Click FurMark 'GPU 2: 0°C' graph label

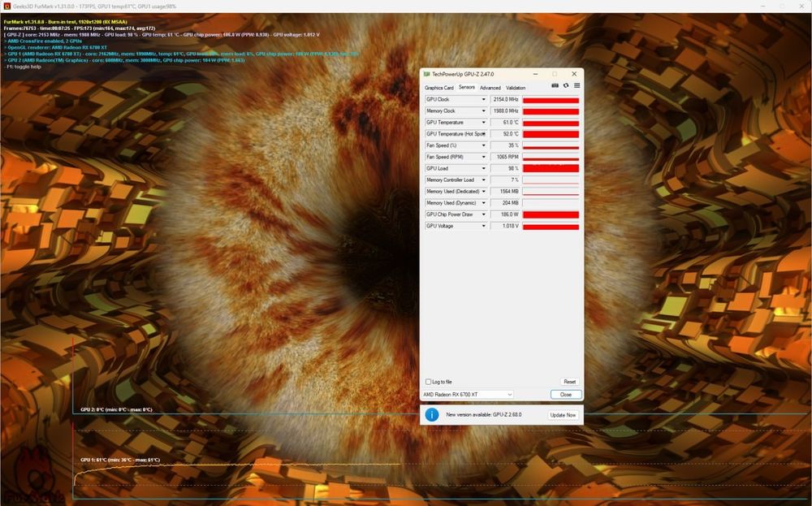point(116,409)
